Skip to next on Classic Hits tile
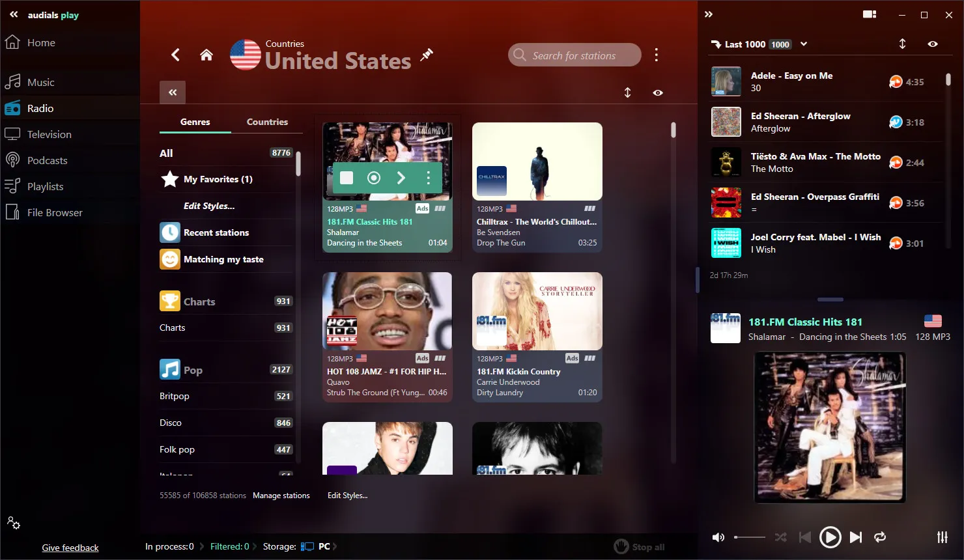The width and height of the screenshot is (964, 560). 401,178
